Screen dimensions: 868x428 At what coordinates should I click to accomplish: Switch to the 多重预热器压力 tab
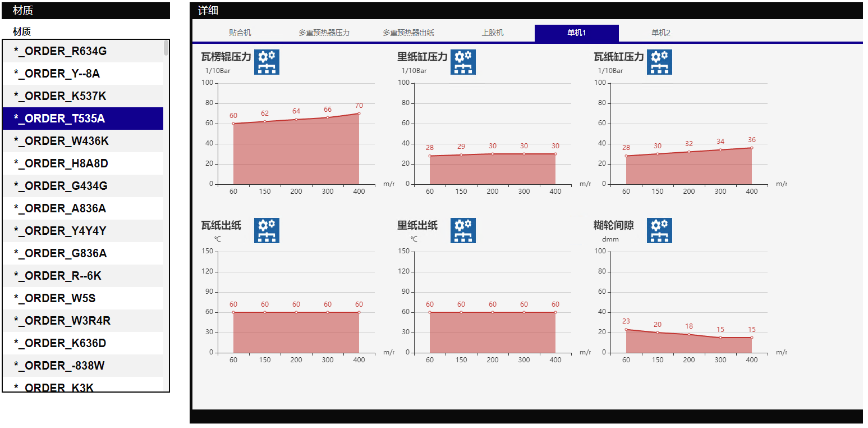click(324, 33)
